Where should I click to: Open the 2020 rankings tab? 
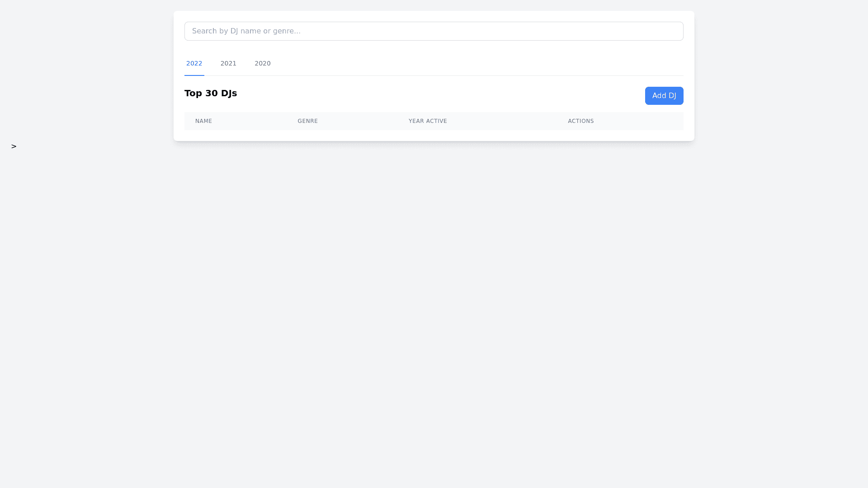click(262, 63)
